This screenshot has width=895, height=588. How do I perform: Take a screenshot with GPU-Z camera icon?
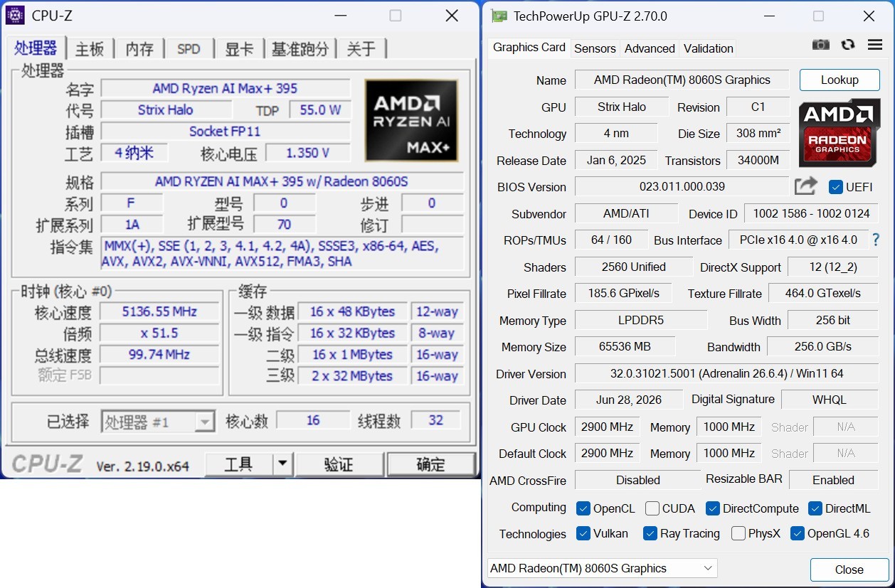coord(821,45)
